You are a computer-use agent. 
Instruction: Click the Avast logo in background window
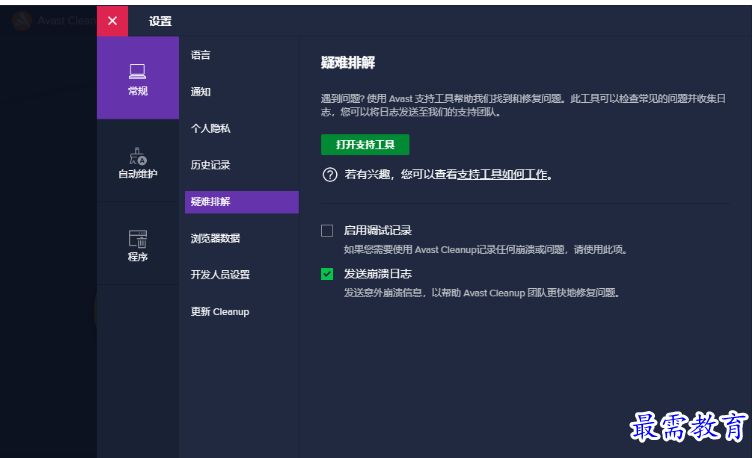click(x=22, y=21)
